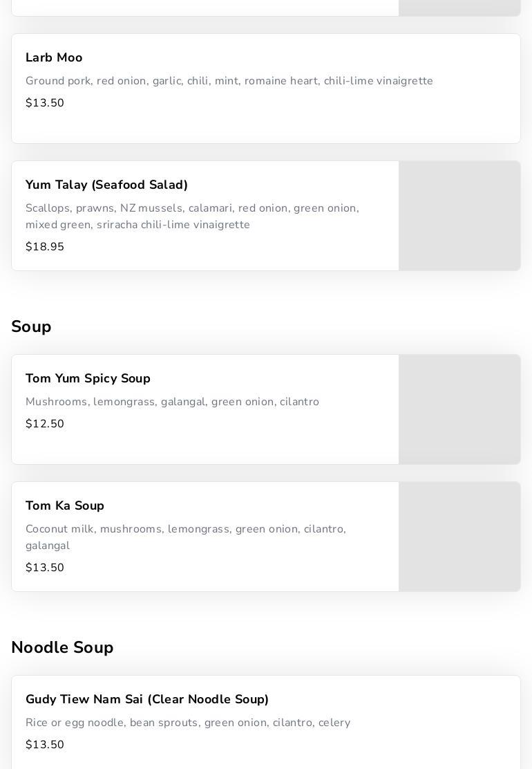Click the Tom Yum Spicy Soup thumbnail
Image resolution: width=532 pixels, height=769 pixels.
459,409
